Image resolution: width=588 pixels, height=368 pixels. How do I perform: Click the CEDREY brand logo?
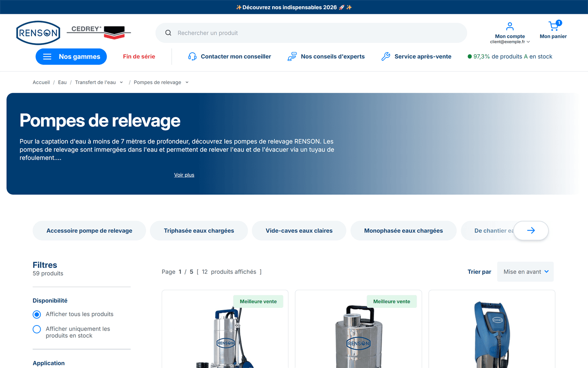click(99, 32)
